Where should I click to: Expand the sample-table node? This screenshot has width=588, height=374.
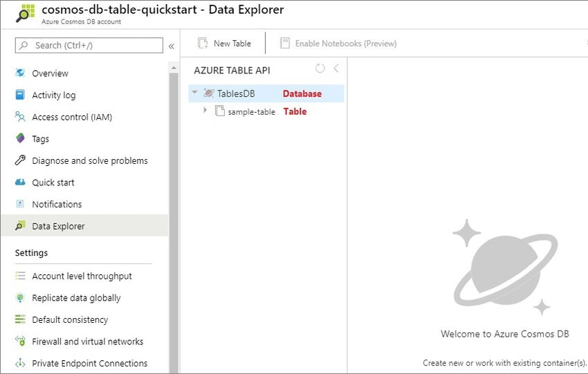[x=205, y=110]
